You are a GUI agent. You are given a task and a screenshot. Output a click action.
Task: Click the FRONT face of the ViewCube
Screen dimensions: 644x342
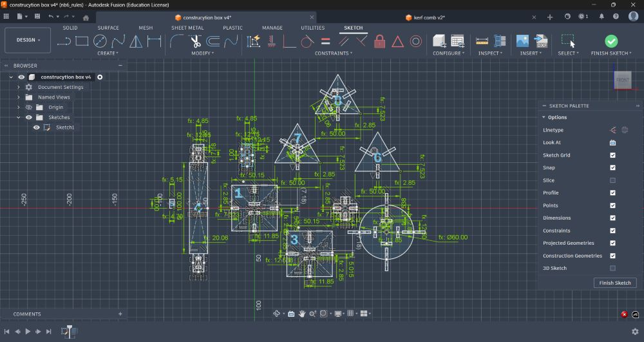(x=622, y=80)
